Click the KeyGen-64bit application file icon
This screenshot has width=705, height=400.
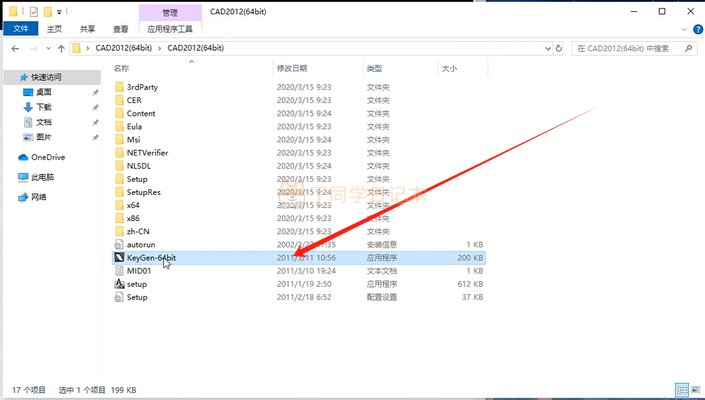(x=119, y=257)
